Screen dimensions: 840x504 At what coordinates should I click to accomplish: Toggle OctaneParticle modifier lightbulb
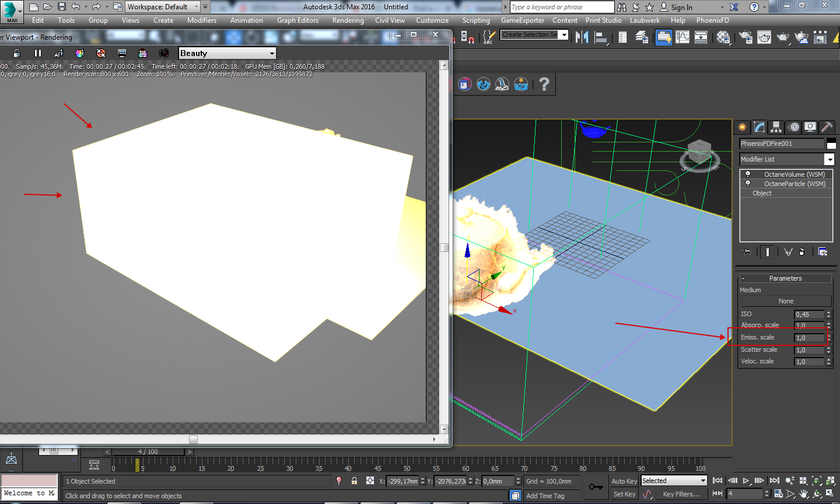pyautogui.click(x=748, y=184)
